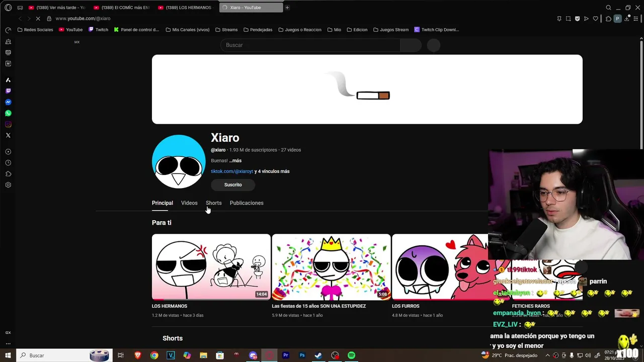The width and height of the screenshot is (644, 362).
Task: Open WhatsApp in the sidebar
Action: coord(8,113)
